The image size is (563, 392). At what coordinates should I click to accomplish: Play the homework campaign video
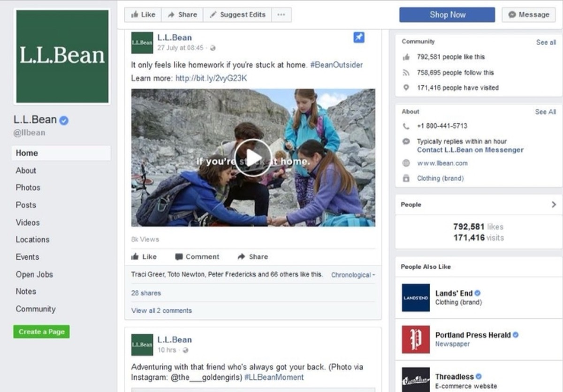pyautogui.click(x=253, y=157)
